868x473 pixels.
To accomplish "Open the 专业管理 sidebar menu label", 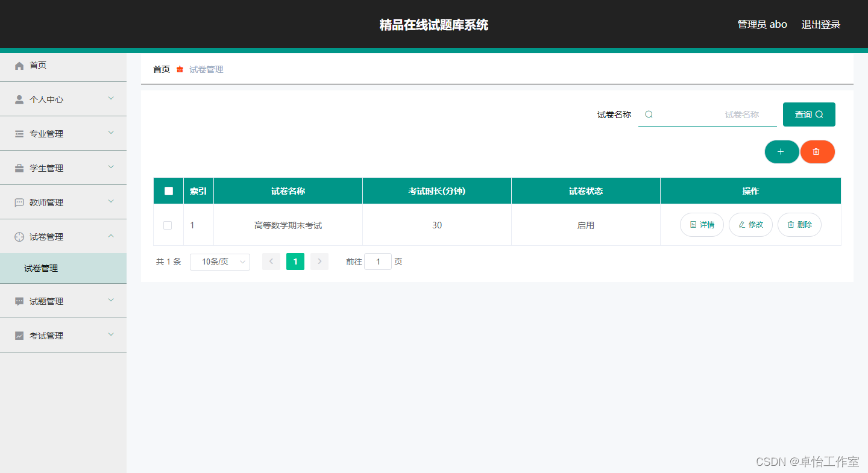I will tap(46, 134).
